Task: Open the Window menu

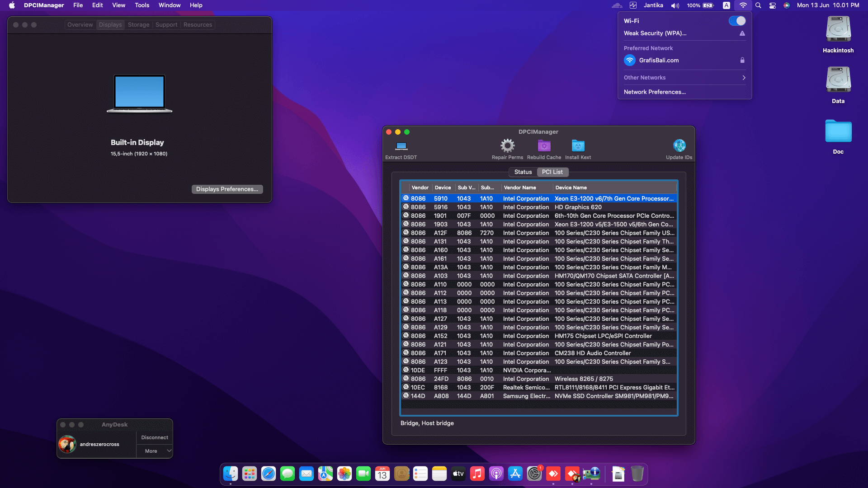Action: (170, 5)
